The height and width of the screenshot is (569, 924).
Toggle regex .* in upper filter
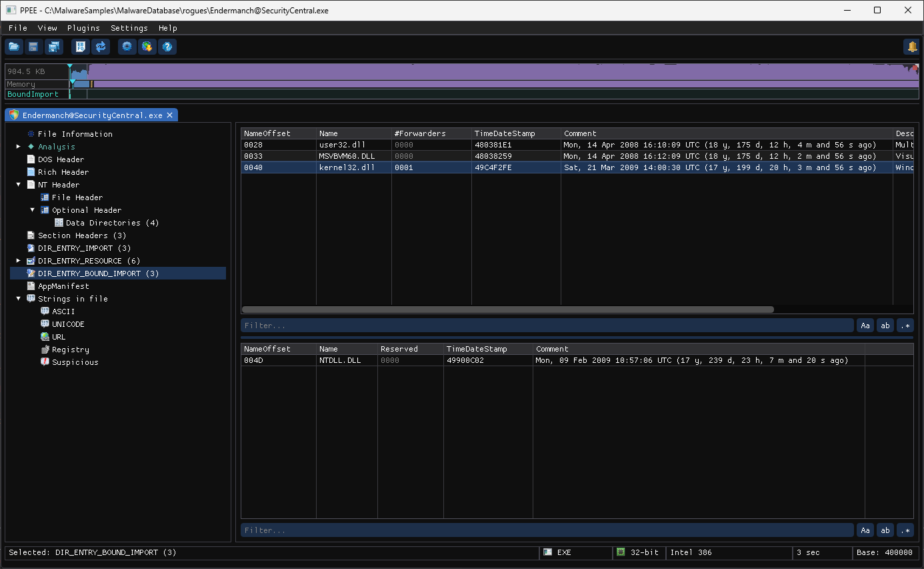pos(905,326)
